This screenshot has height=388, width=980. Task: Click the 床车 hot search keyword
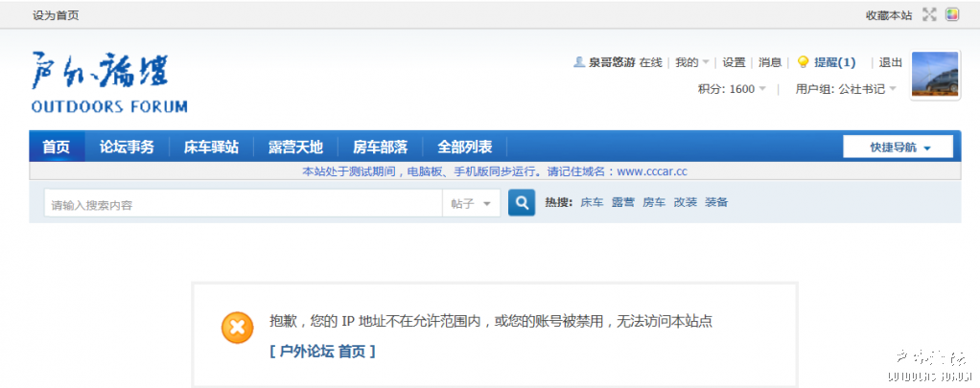point(592,203)
